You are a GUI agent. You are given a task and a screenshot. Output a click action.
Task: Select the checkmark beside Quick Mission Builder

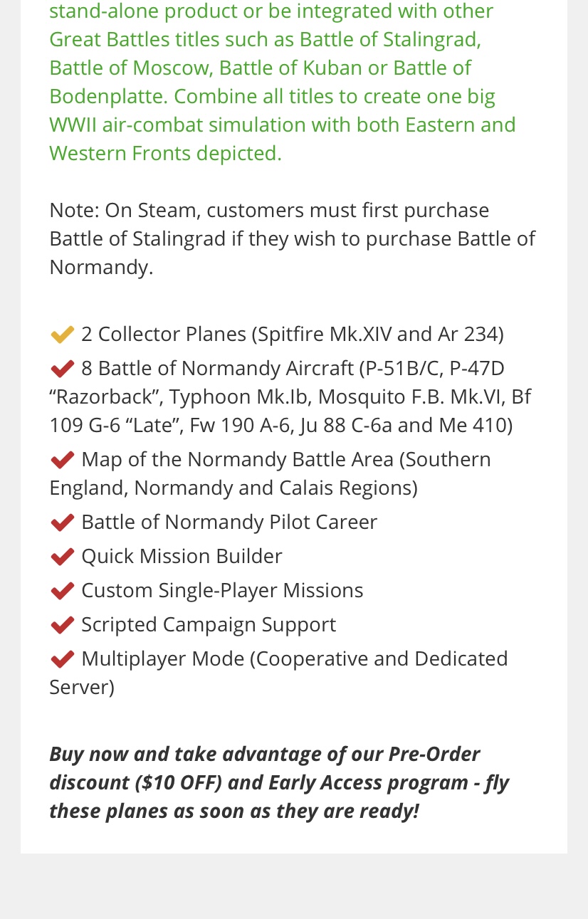63,557
